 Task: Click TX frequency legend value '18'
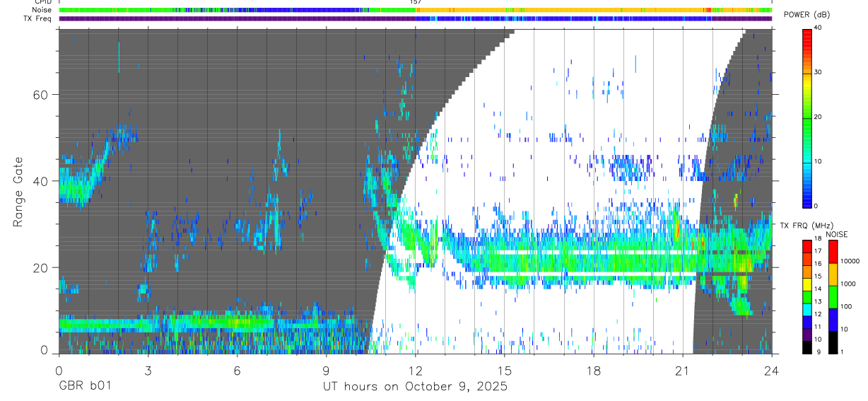point(818,238)
